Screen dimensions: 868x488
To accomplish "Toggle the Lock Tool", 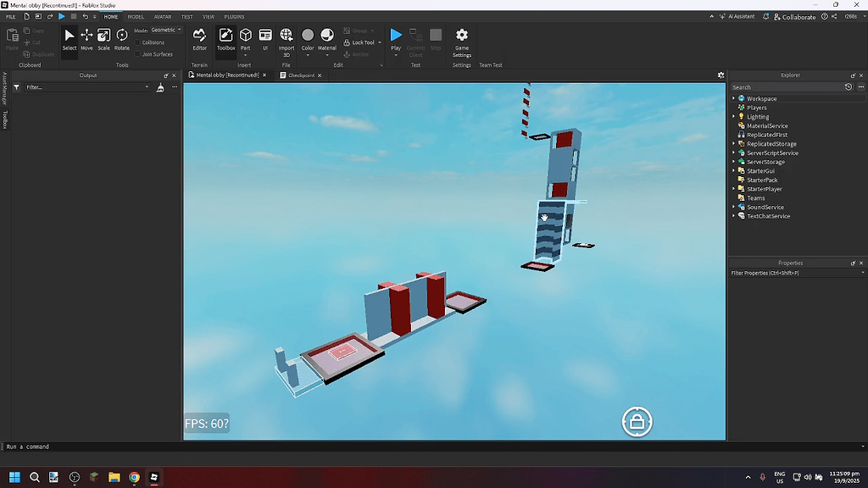I will click(x=360, y=42).
